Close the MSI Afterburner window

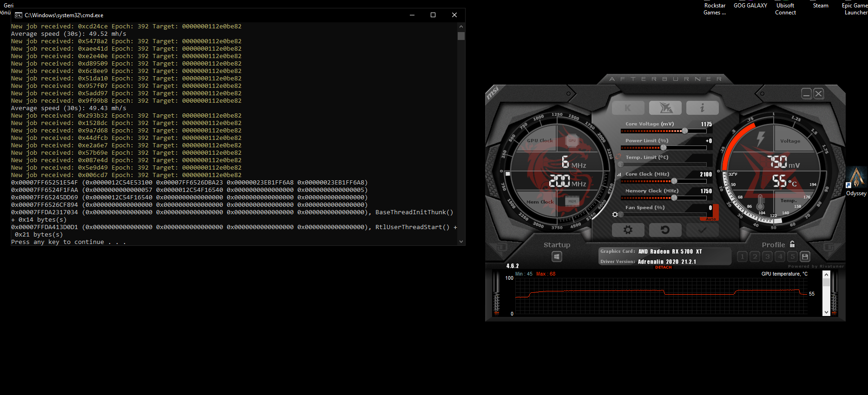(x=819, y=94)
